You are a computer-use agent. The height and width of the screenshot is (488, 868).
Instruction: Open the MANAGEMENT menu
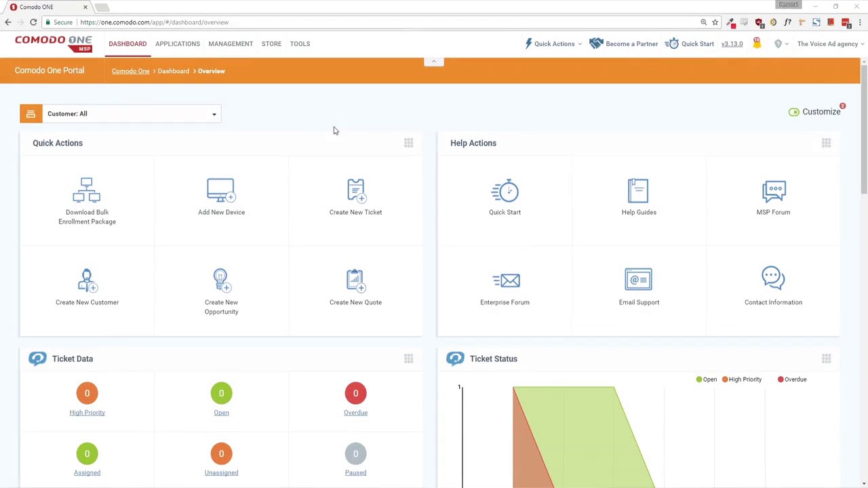231,43
